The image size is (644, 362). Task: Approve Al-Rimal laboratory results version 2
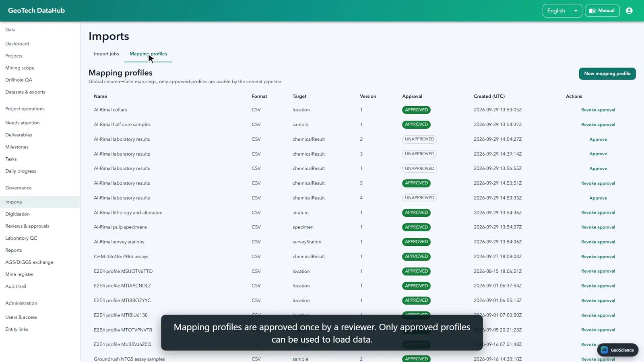click(598, 140)
